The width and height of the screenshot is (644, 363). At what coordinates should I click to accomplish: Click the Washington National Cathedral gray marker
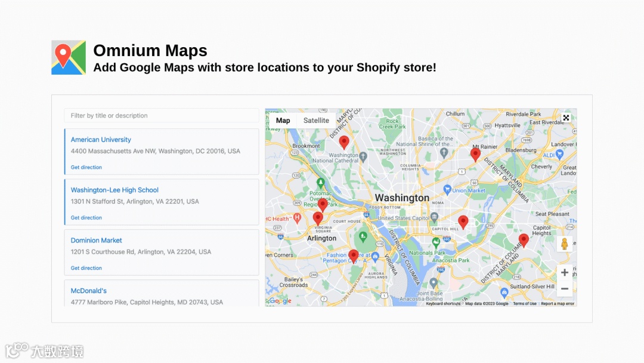click(363, 156)
